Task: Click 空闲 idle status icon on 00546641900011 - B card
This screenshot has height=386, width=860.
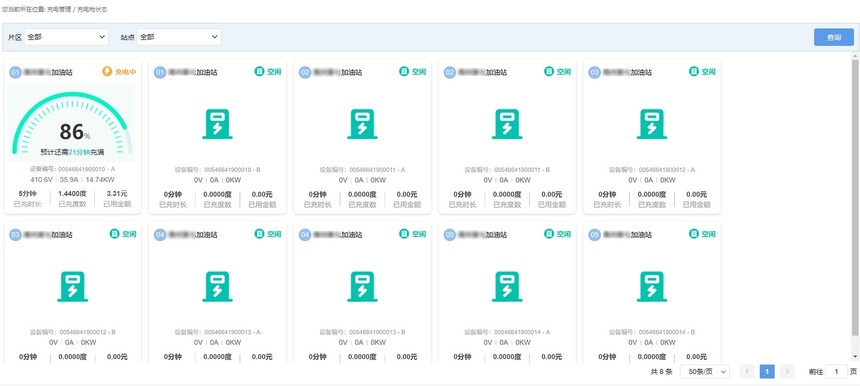Action: 548,71
